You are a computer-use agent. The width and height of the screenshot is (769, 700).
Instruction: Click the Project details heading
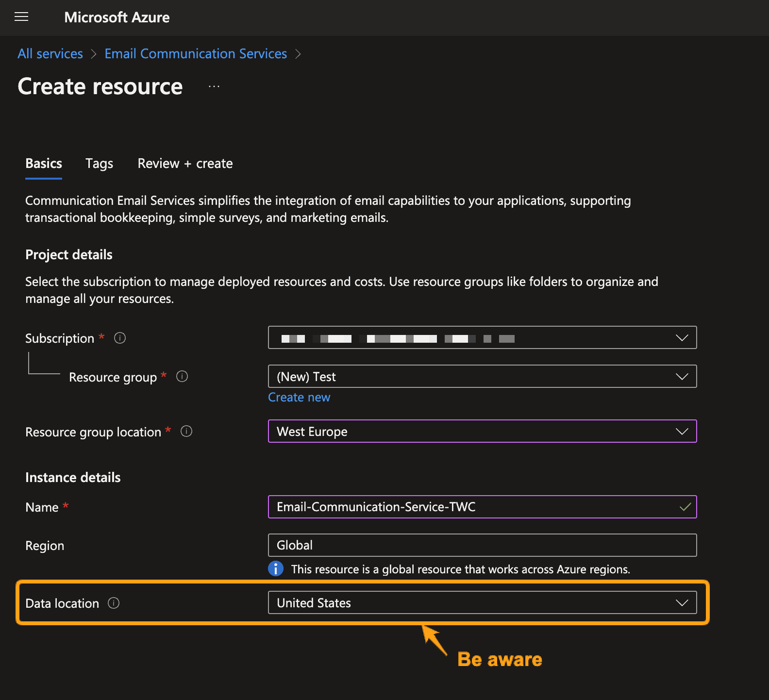pos(69,254)
